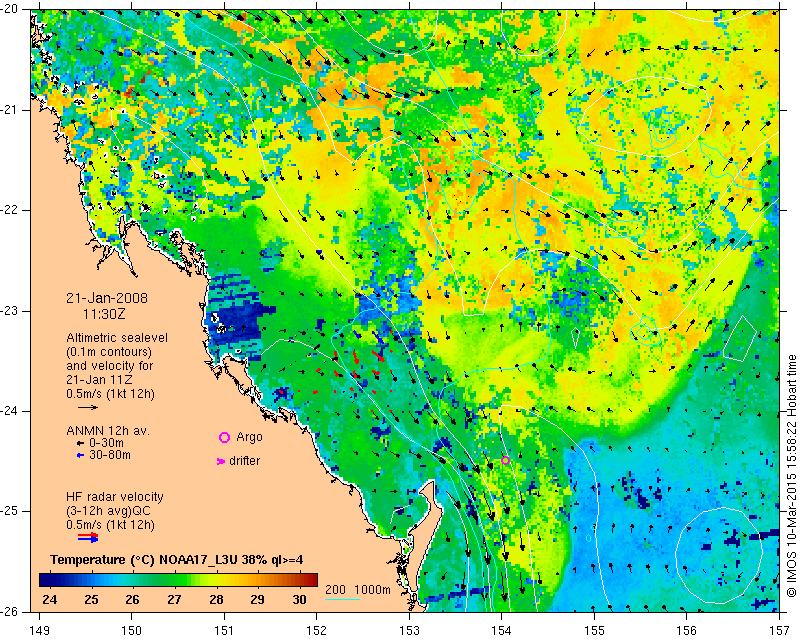Click the temperature scale label 24
This screenshot has height=640, width=800.
49,599
